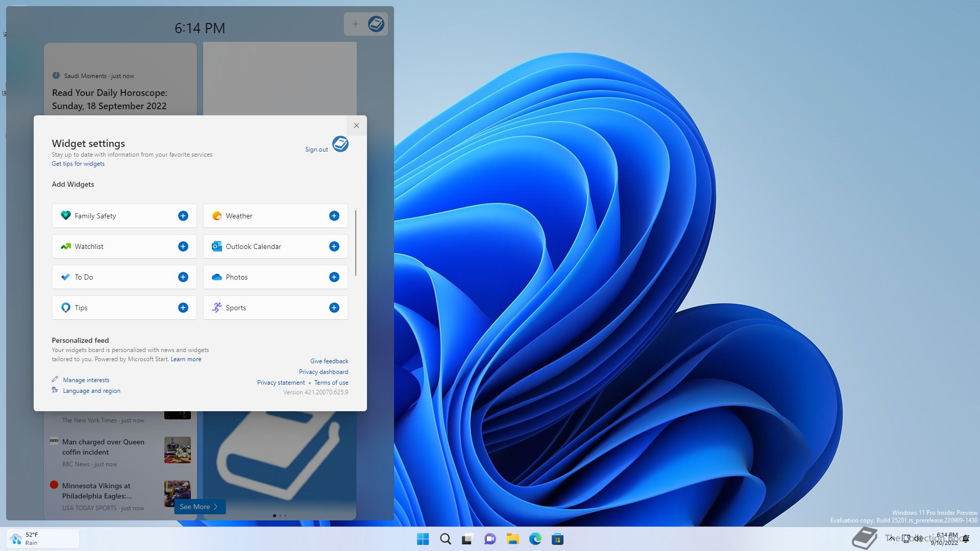Click the Version 421.20070.625.9 text
980x551 pixels.
[316, 392]
